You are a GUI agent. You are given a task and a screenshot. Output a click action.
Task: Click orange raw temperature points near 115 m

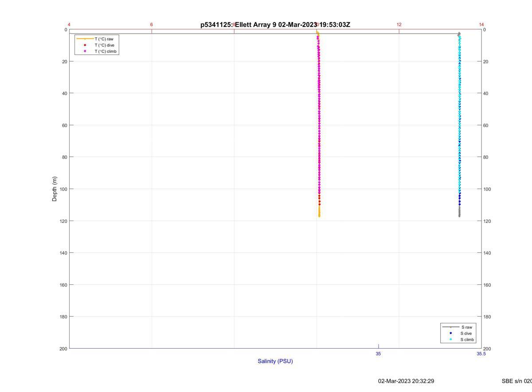[319, 211]
